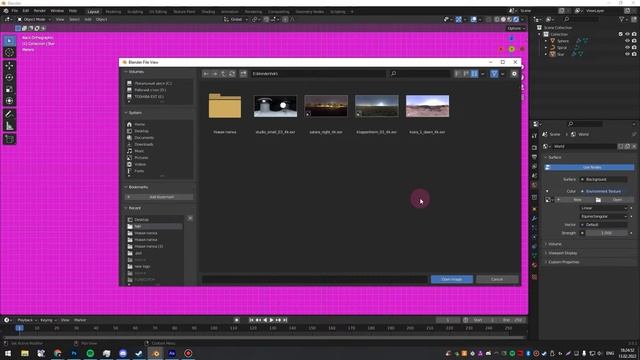The image size is (640, 360).
Task: Create a new directory in file browser
Action: [x=243, y=74]
